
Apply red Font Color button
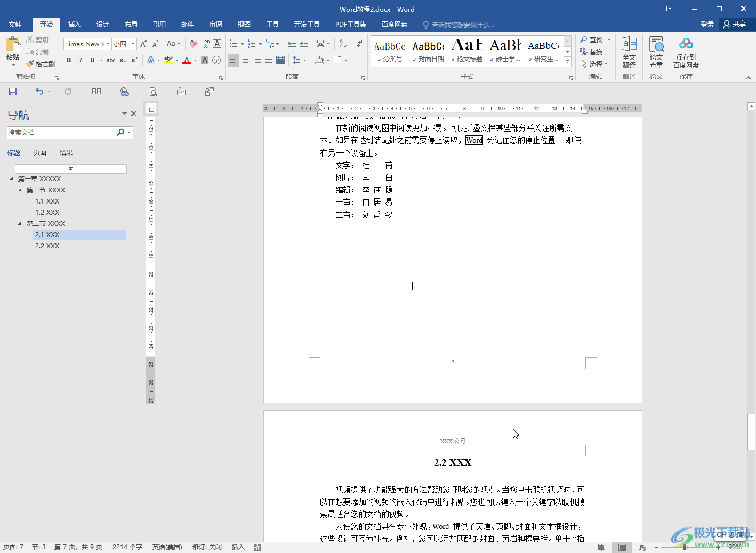pos(187,60)
